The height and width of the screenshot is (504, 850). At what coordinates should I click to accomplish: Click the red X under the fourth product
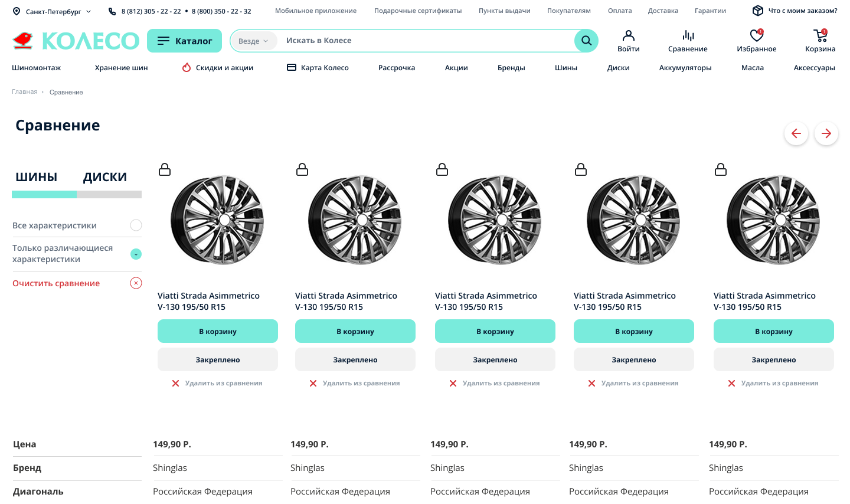[x=591, y=383]
